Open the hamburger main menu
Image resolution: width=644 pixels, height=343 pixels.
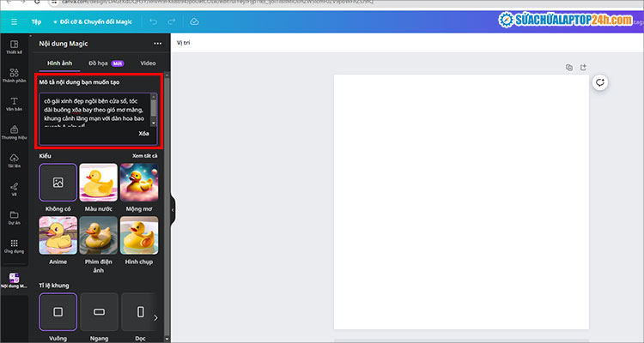(x=14, y=21)
